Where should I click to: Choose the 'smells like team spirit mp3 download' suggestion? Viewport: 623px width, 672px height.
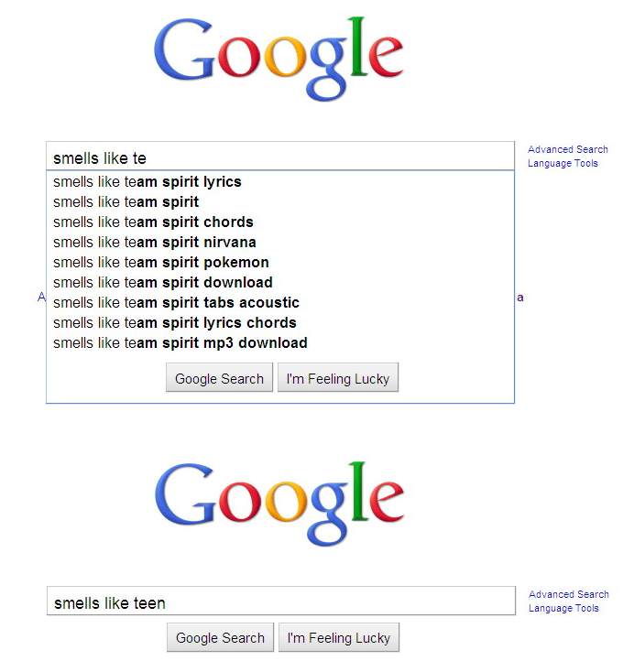(x=180, y=343)
